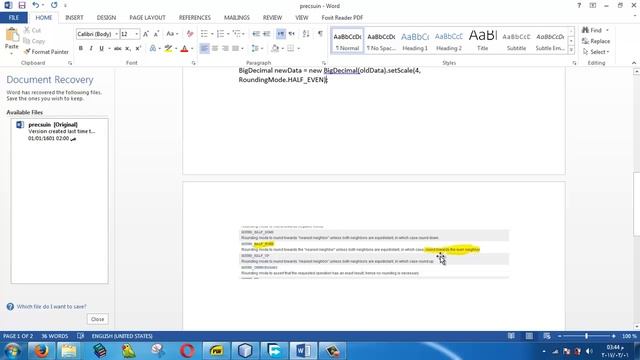Toggle Italic formatting
The height and width of the screenshot is (360, 640).
coord(91,49)
